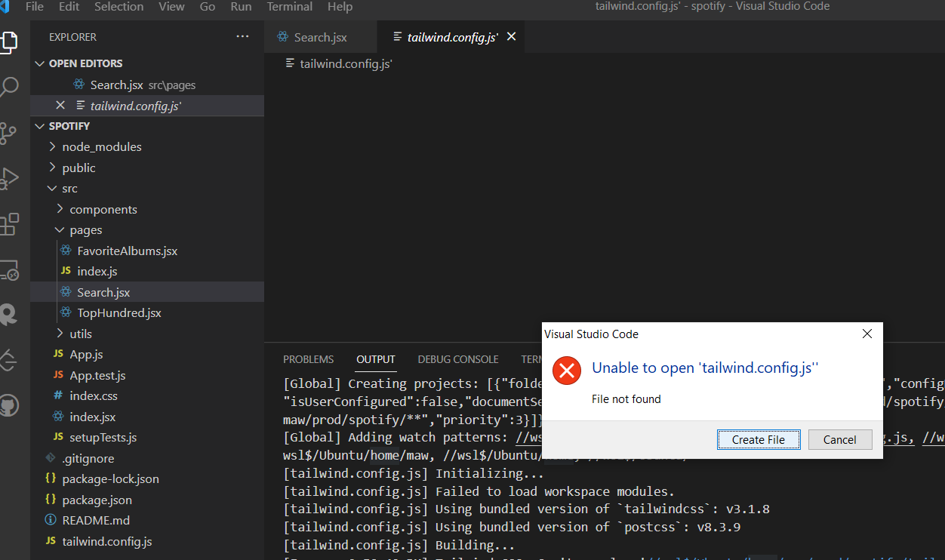The width and height of the screenshot is (945, 560).
Task: Open the Run and Debug view
Action: tap(8, 178)
